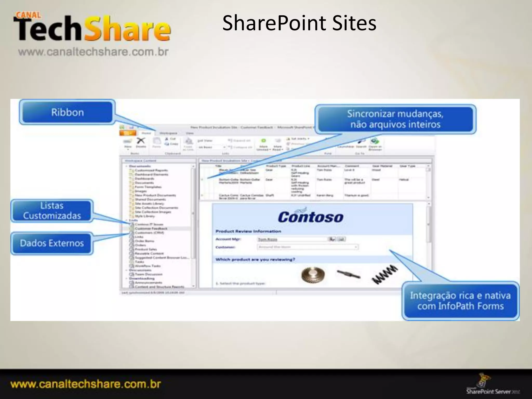This screenshot has height=399, width=532.
Task: Select the shaft product image
Action: coord(348,274)
